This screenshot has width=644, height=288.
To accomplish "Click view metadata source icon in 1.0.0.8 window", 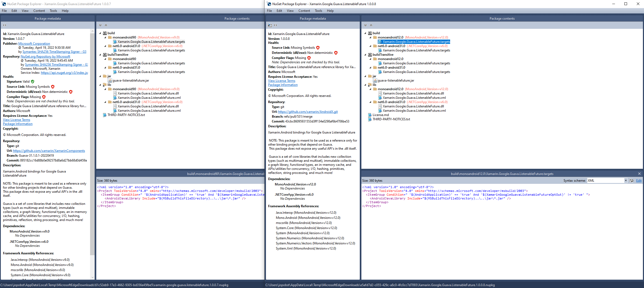I will click(275, 25).
